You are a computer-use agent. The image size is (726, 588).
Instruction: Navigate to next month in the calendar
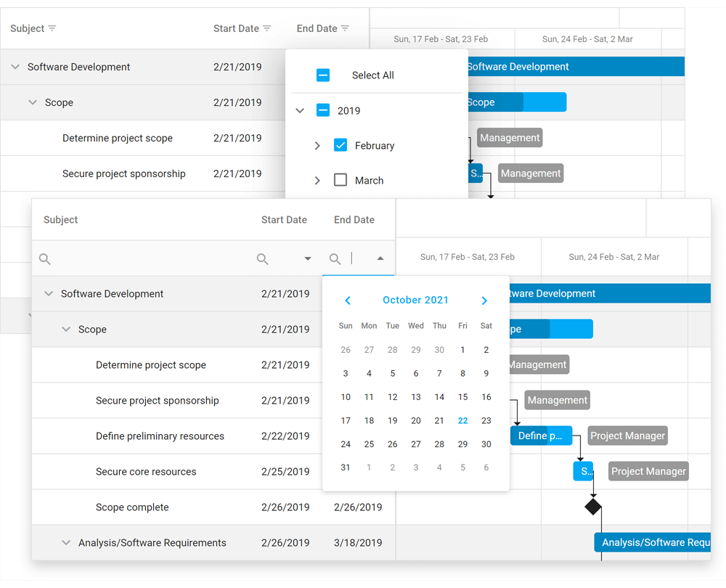click(x=484, y=300)
